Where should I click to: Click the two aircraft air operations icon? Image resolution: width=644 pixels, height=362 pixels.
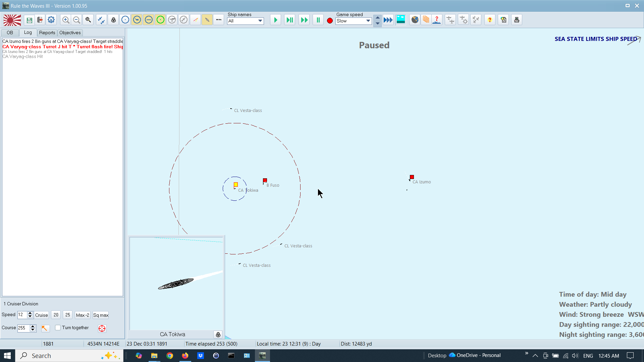(x=450, y=20)
